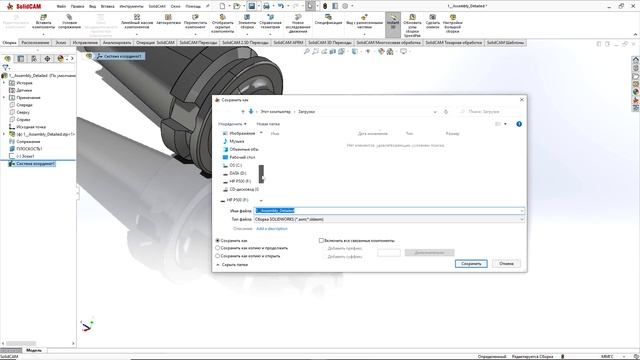Viewport: 640px width, 360px height.
Task: Collapse the folders via Скрыть папки
Action: [232, 264]
